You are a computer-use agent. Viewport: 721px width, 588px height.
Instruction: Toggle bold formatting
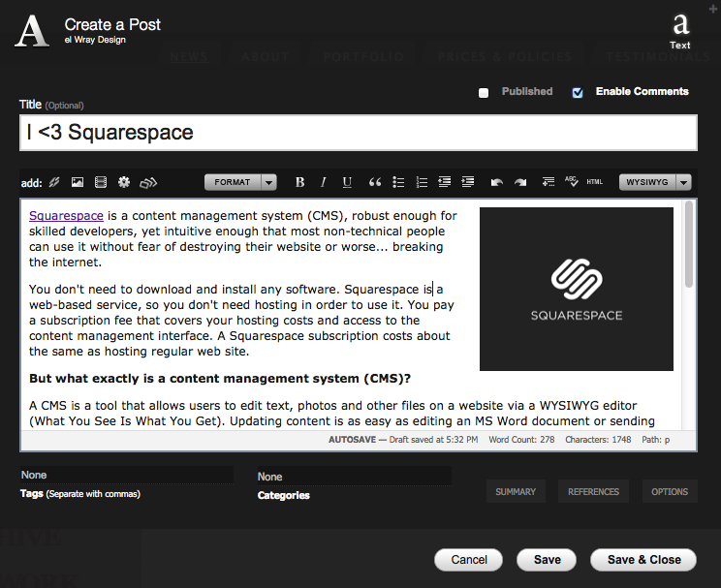[x=299, y=182]
